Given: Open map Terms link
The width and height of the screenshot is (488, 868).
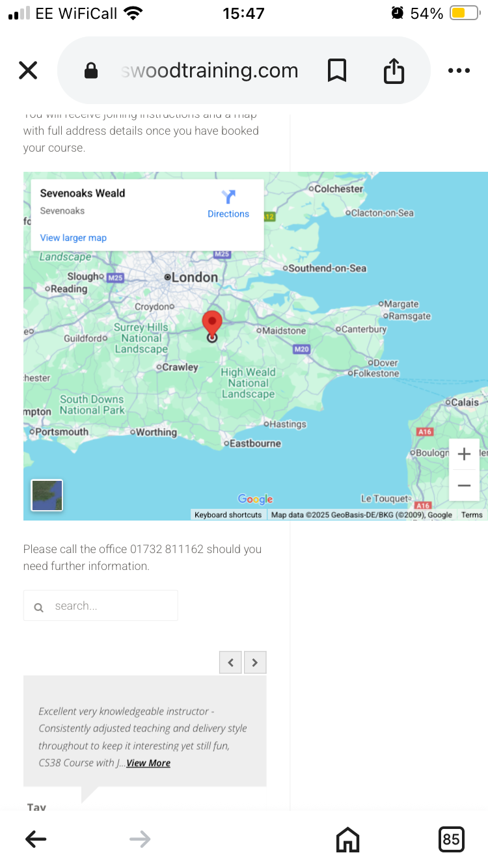Looking at the screenshot, I should click(472, 515).
